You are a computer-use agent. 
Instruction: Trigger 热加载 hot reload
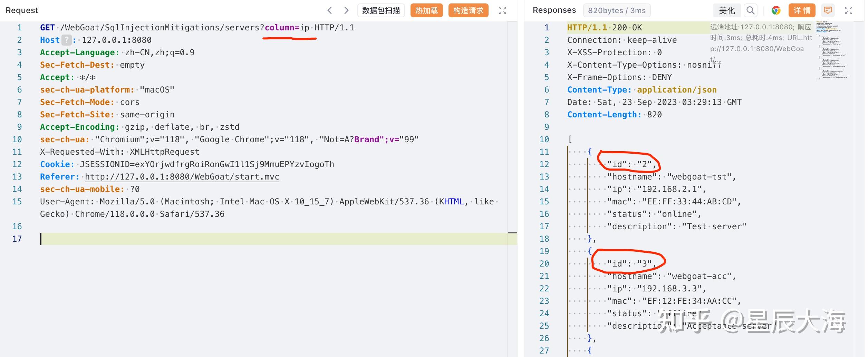tap(426, 10)
